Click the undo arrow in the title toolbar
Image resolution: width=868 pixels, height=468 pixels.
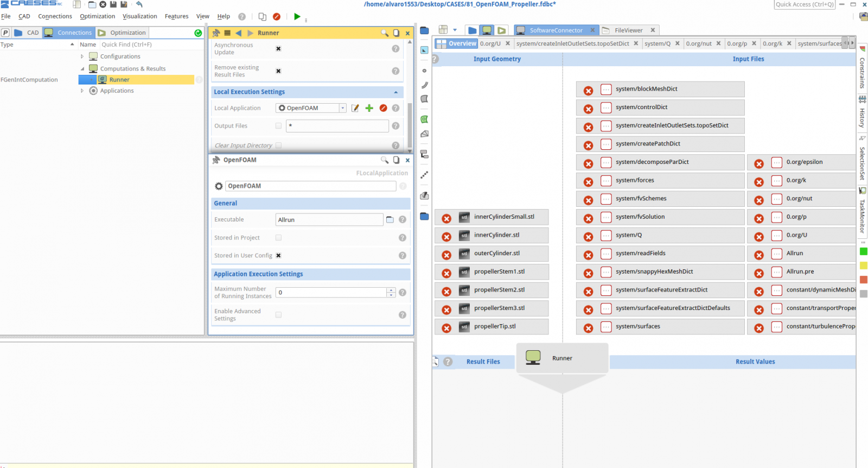point(139,4)
